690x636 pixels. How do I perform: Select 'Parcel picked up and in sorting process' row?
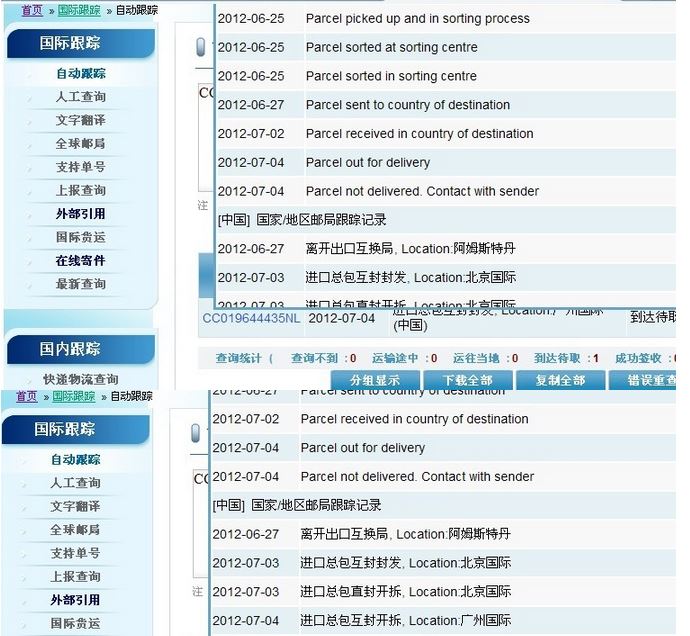click(x=417, y=19)
